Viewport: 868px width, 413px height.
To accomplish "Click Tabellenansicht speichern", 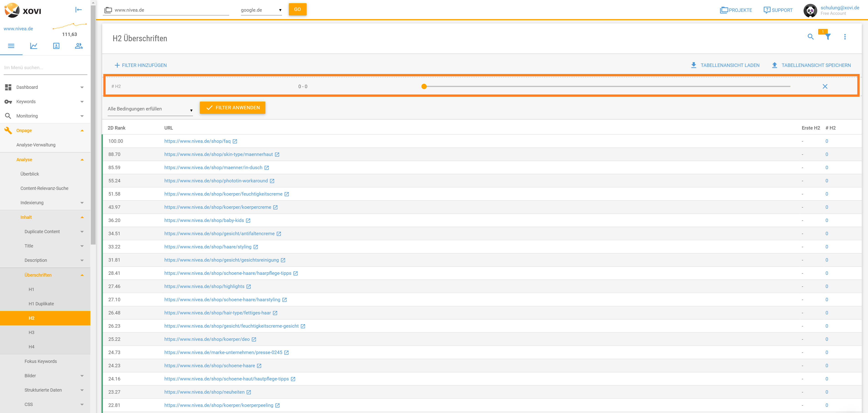I will click(811, 65).
